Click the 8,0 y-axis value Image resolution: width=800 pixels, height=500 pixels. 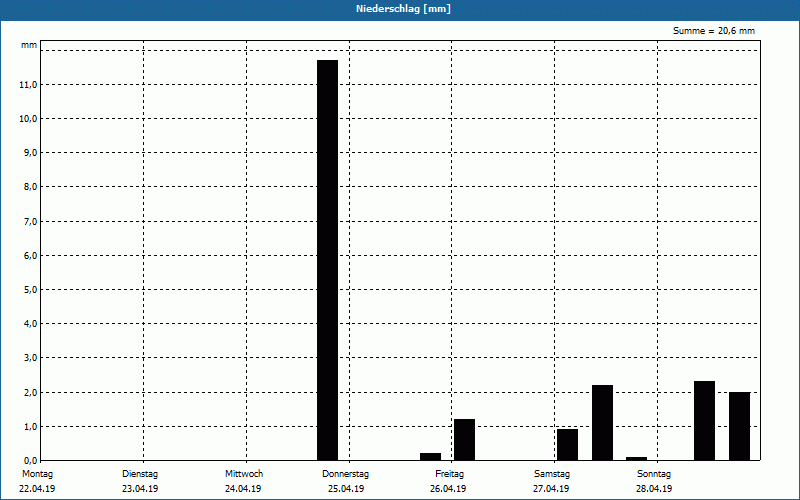pyautogui.click(x=30, y=187)
